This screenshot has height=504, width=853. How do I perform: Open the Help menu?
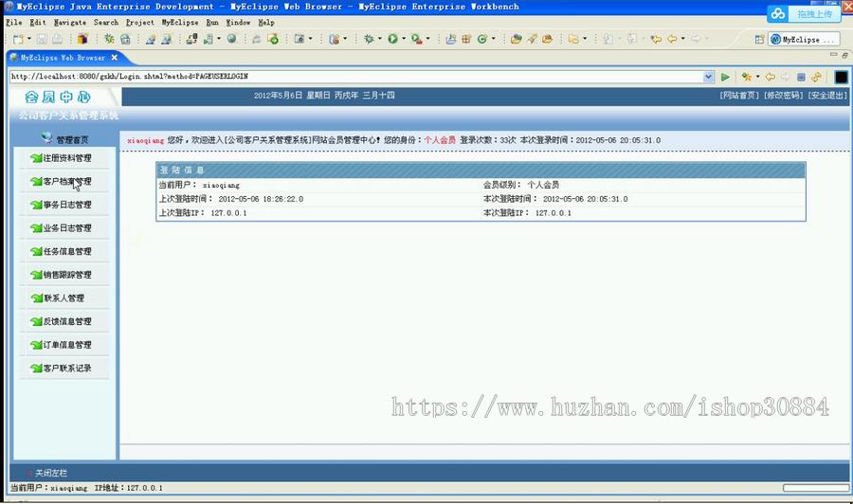[266, 23]
